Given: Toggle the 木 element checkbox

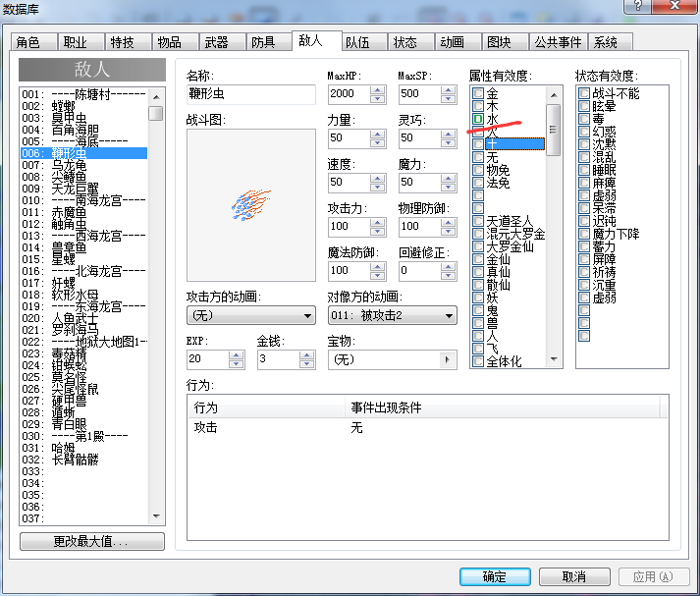Looking at the screenshot, I should click(x=478, y=106).
